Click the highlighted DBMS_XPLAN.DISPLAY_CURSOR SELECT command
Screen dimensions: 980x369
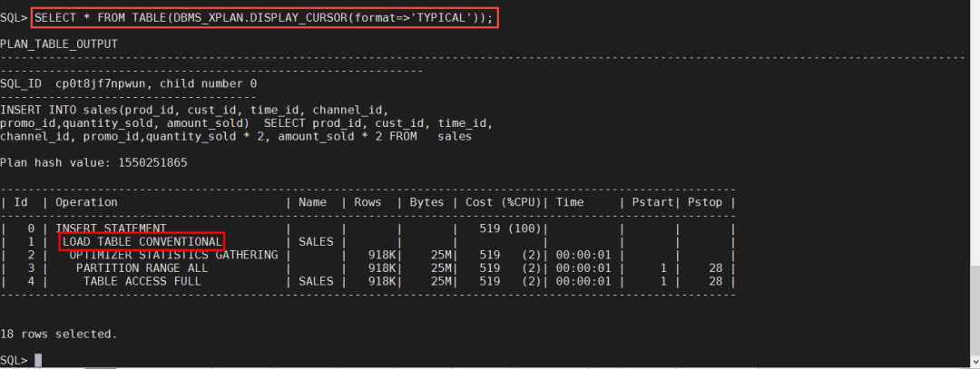click(x=265, y=17)
